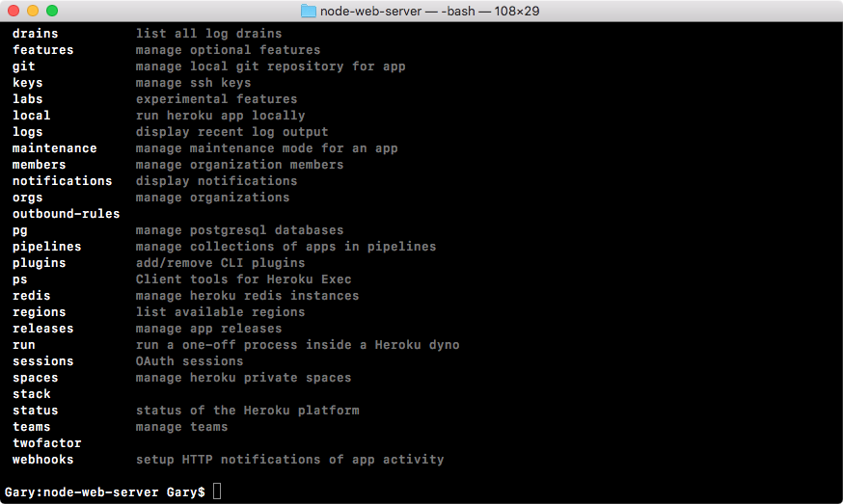Viewport: 843px width, 504px height.
Task: Click the text 'manage teams'
Action: click(x=181, y=427)
